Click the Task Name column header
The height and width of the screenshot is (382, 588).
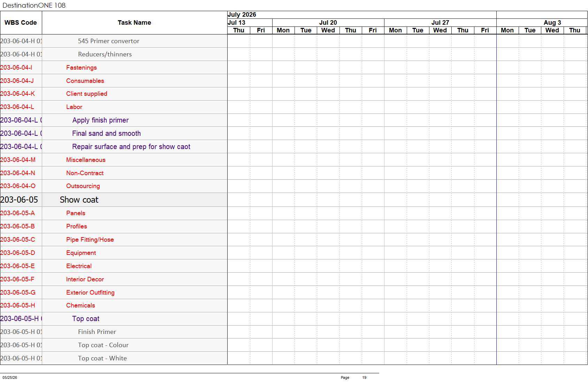[x=135, y=23]
